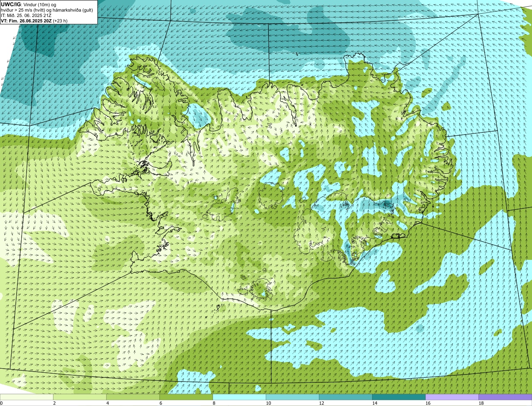The width and height of the screenshot is (532, 406).
Task: Click the 8–10 m/s pale cyan legend swatch
Action: click(239, 397)
